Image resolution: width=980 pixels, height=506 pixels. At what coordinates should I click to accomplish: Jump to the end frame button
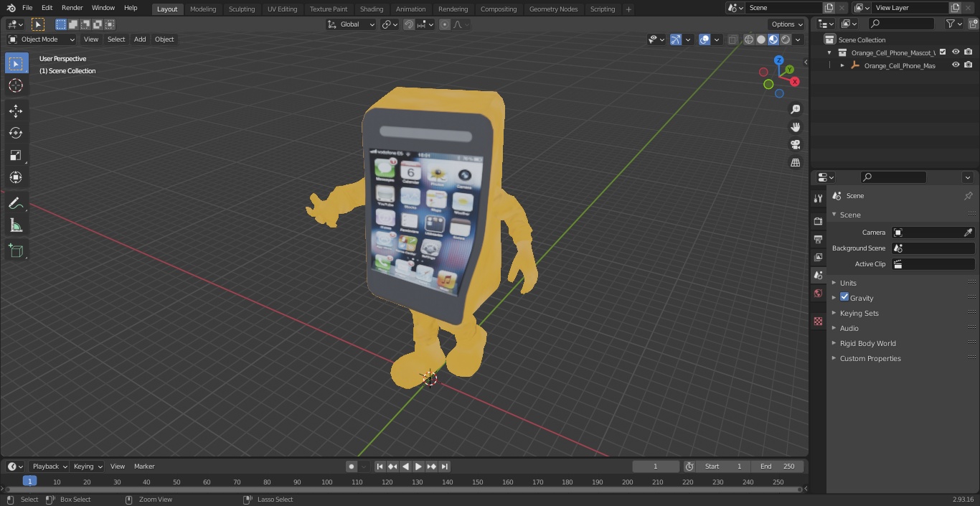point(445,467)
